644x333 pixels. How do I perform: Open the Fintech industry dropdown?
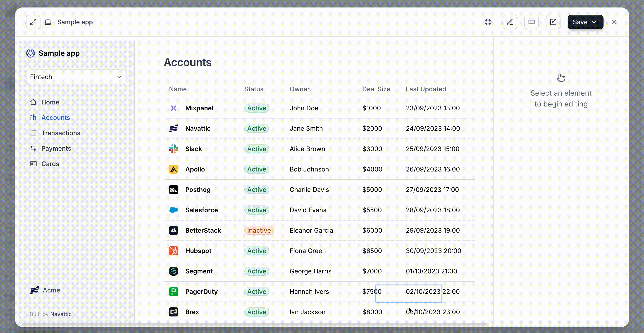coord(76,77)
